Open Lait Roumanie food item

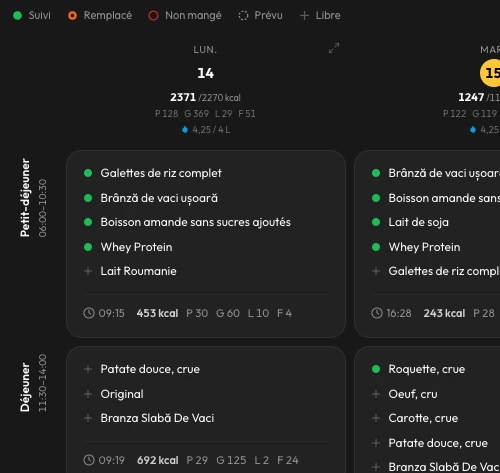138,271
